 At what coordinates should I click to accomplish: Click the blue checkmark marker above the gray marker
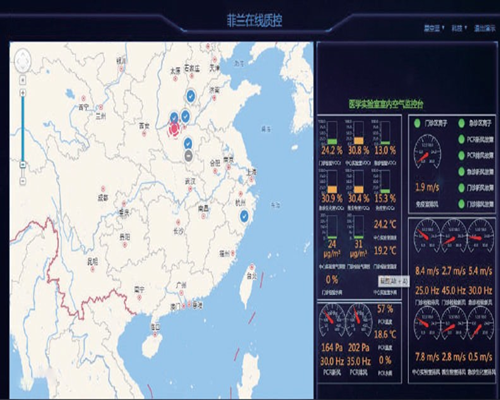[x=188, y=144]
